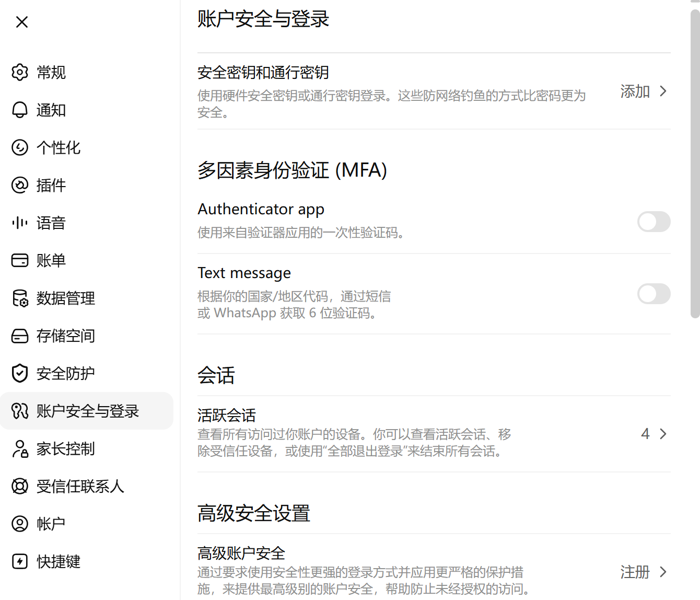Click the 数据管理 database icon

(x=20, y=298)
